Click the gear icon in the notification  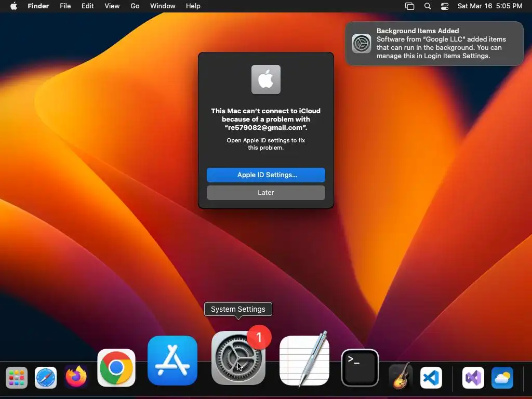click(362, 44)
